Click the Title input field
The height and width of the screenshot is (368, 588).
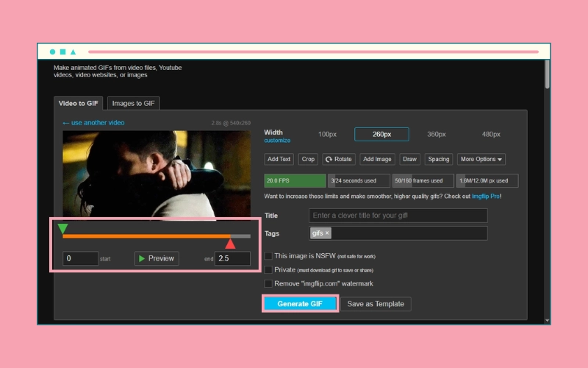pos(398,216)
